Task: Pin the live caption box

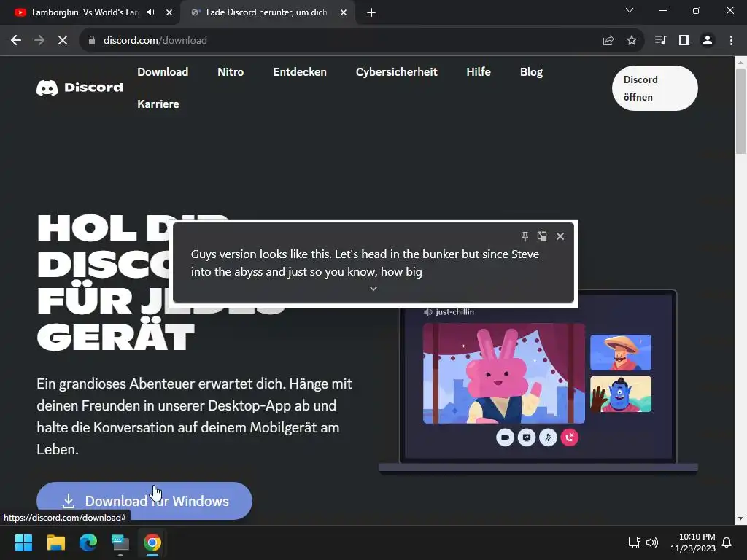Action: coord(525,236)
